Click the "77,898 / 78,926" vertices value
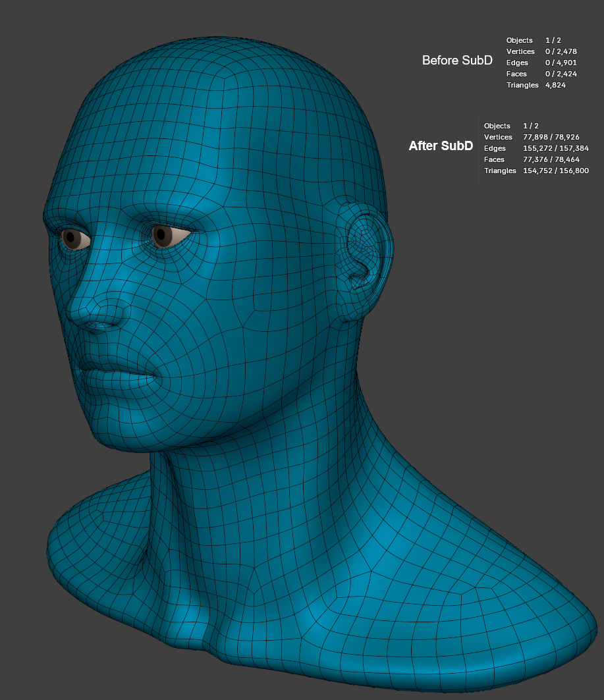This screenshot has width=604, height=700. [551, 137]
